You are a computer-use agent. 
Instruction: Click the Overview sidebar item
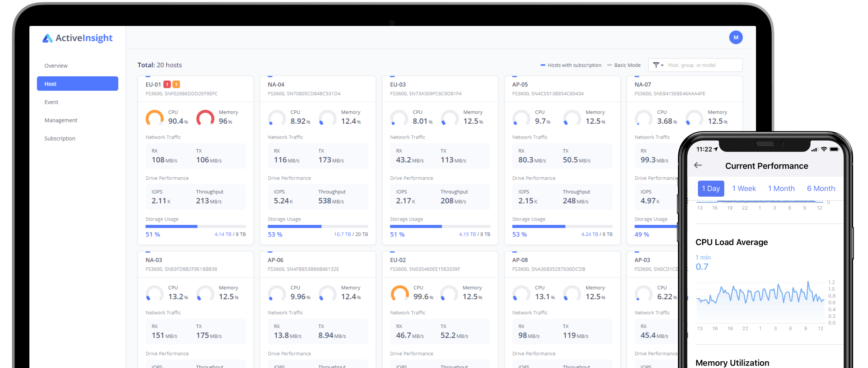click(x=56, y=66)
